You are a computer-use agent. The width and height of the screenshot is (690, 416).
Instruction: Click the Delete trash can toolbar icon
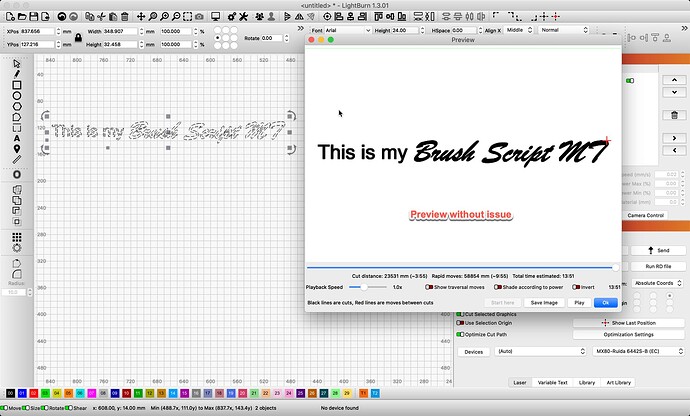[125, 17]
